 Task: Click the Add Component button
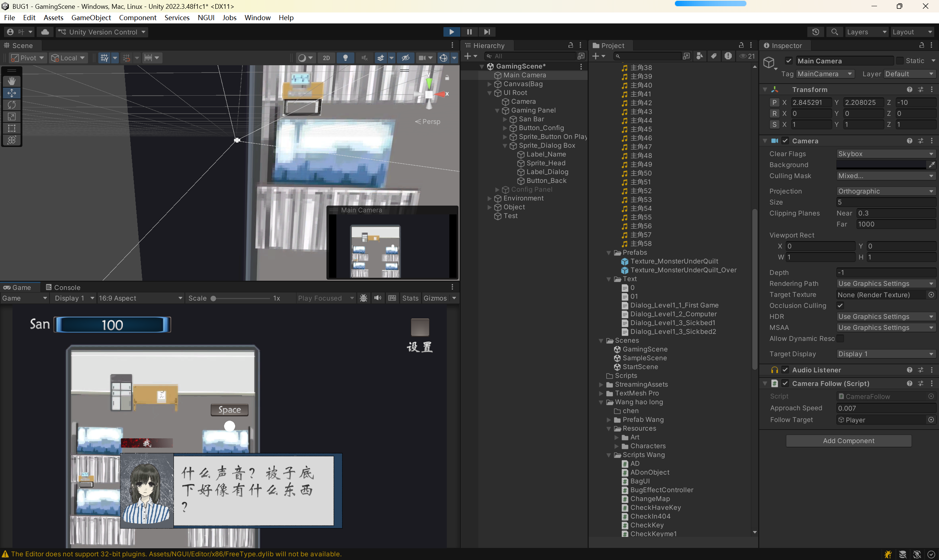(x=848, y=441)
